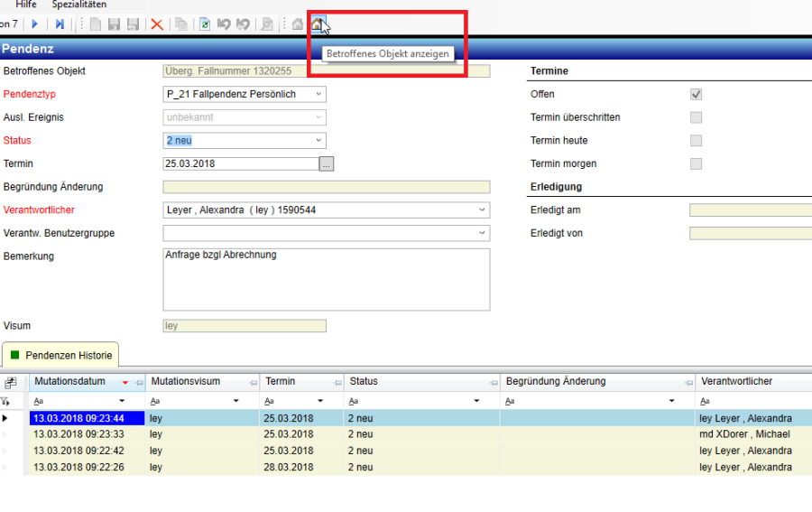Viewport: 812px width, 512px height.
Task: Select the Pendenzen Historie tab
Action: pyautogui.click(x=61, y=356)
